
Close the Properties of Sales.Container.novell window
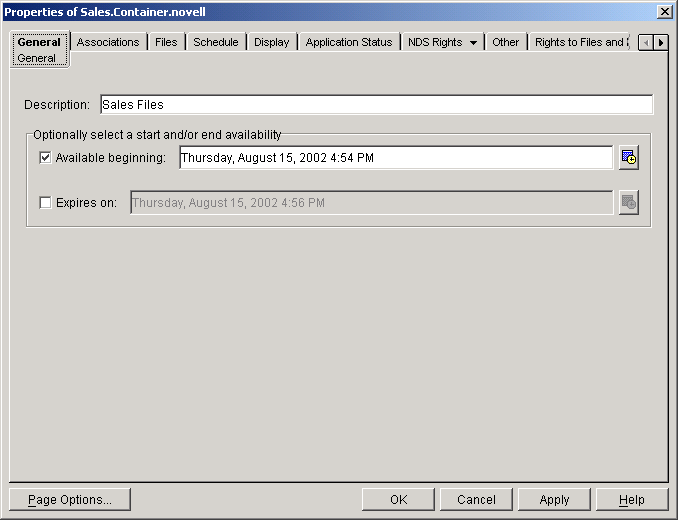[x=664, y=12]
